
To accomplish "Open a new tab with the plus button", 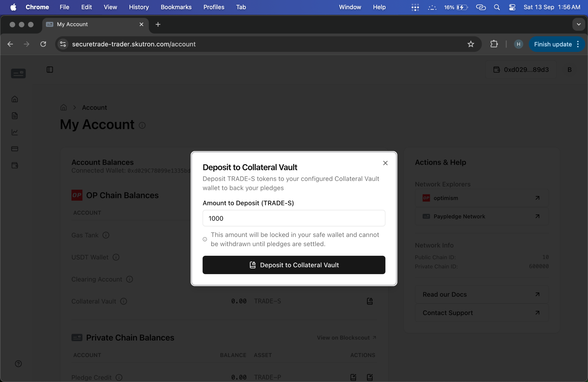I will tap(158, 24).
